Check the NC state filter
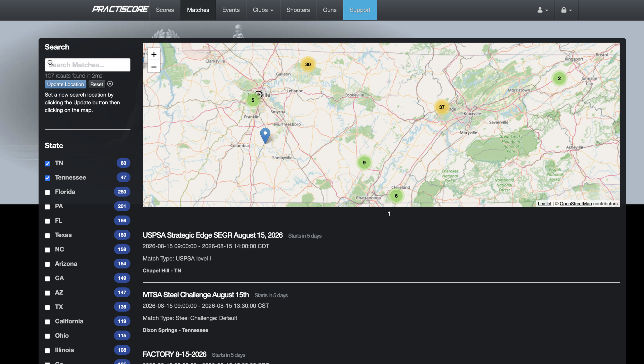 [47, 250]
